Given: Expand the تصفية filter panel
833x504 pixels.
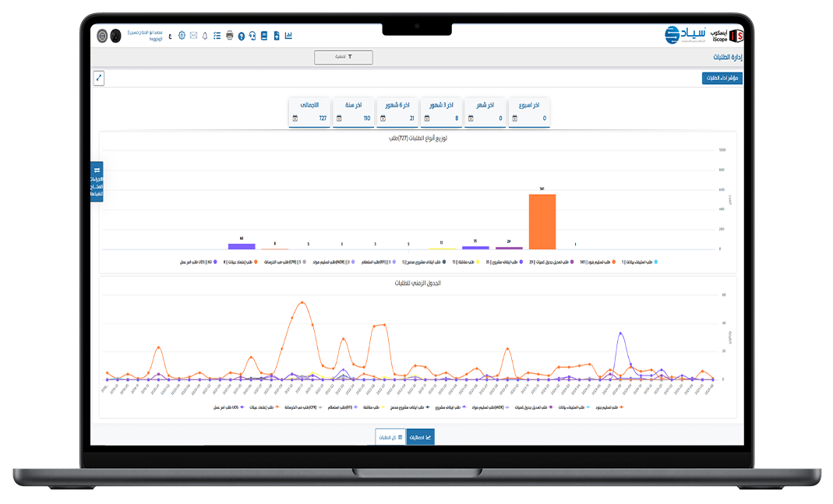Looking at the screenshot, I should click(x=344, y=57).
